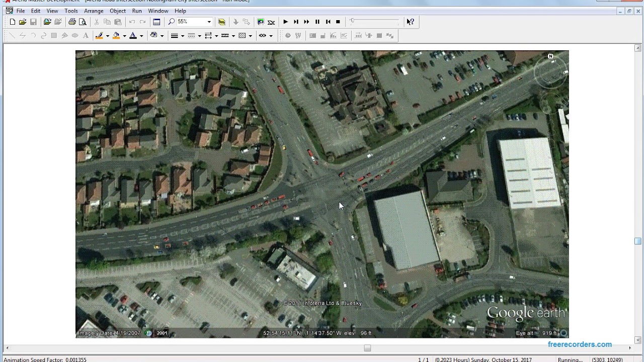Expand the line width dropdown

183,36
